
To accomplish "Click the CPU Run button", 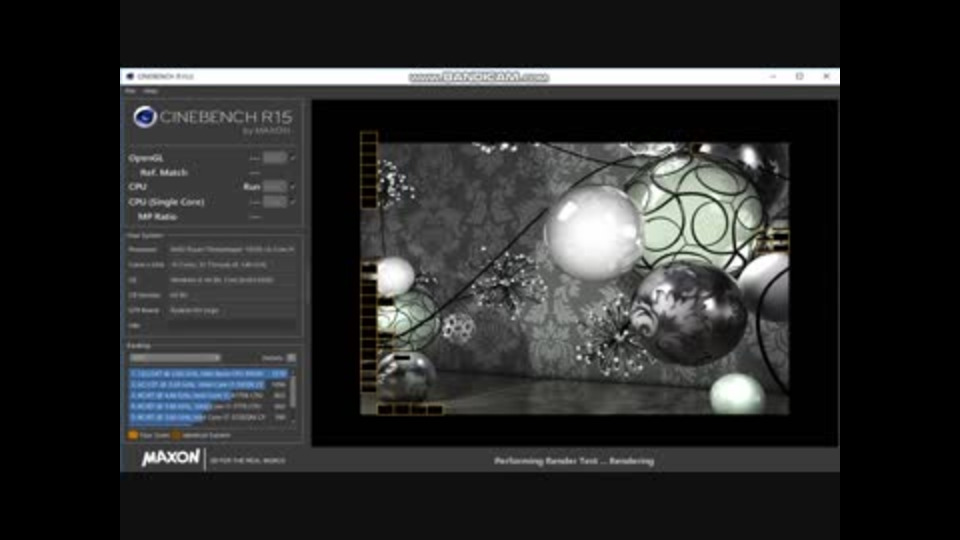I will pos(274,187).
